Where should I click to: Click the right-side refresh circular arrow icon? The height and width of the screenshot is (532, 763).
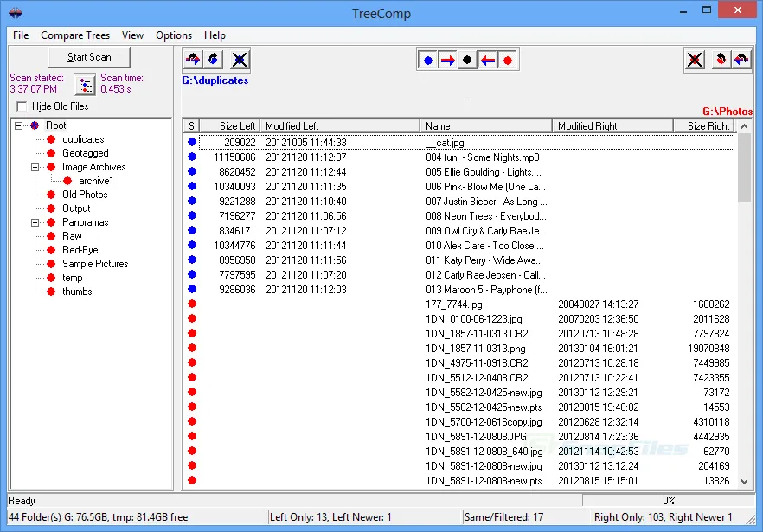coord(721,60)
